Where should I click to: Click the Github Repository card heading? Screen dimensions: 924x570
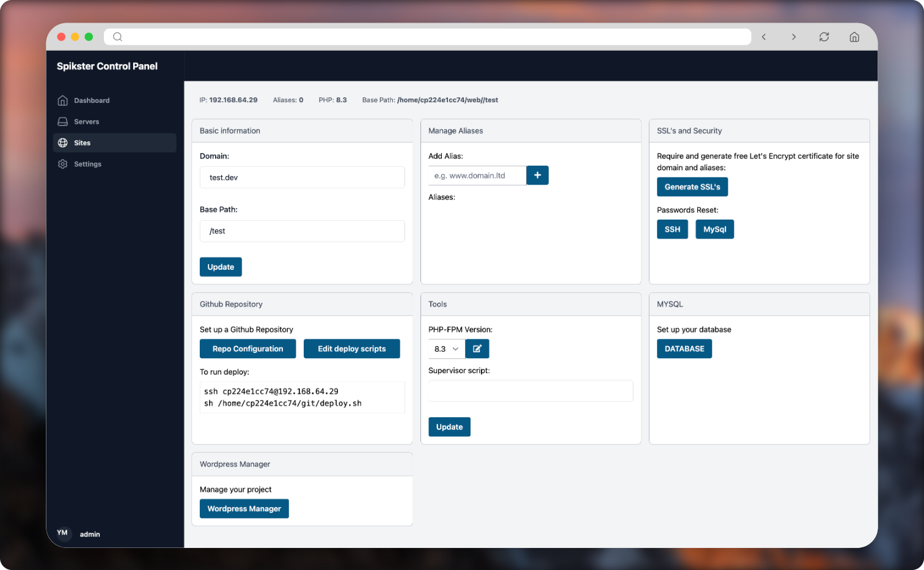[x=231, y=304]
